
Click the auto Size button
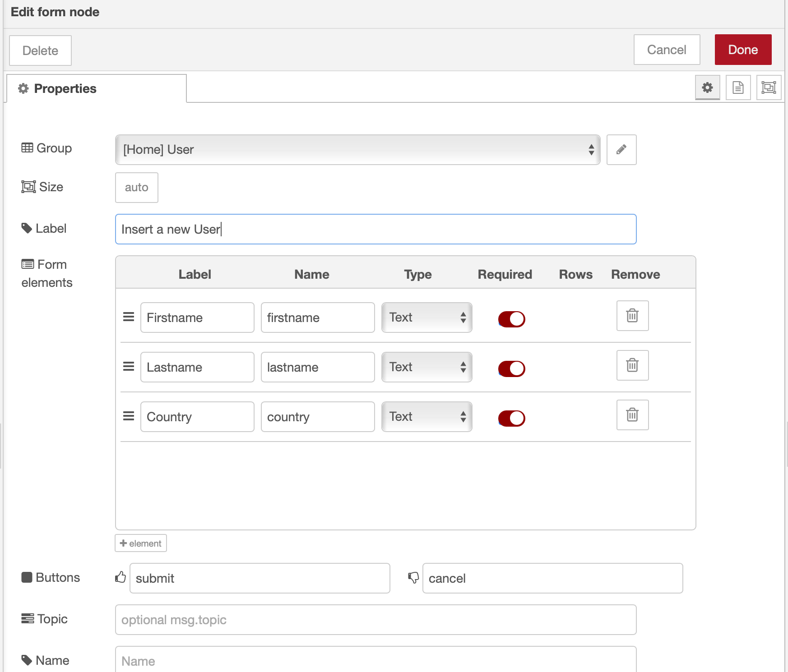pyautogui.click(x=137, y=188)
